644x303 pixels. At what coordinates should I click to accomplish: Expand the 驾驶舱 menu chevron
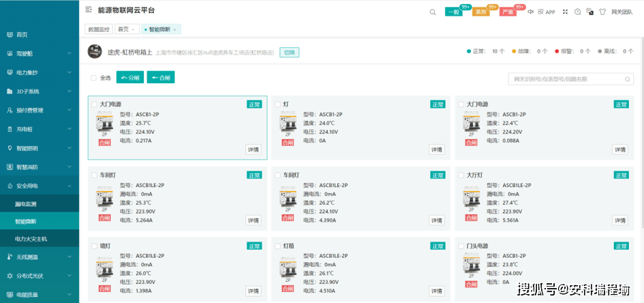coord(69,53)
